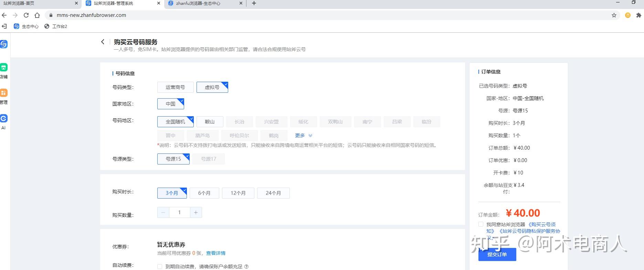This screenshot has height=270, width=644.
Task: Click the address bar URL
Action: pyautogui.click(x=91, y=15)
